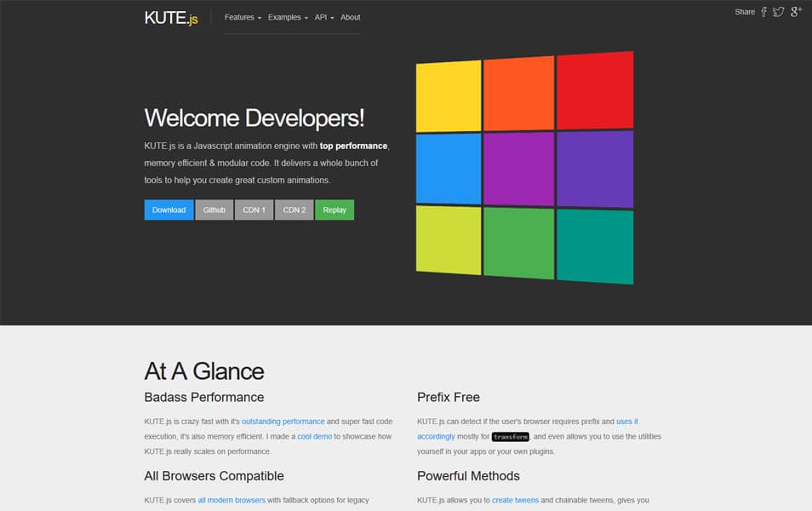Click the cool demo link

314,436
